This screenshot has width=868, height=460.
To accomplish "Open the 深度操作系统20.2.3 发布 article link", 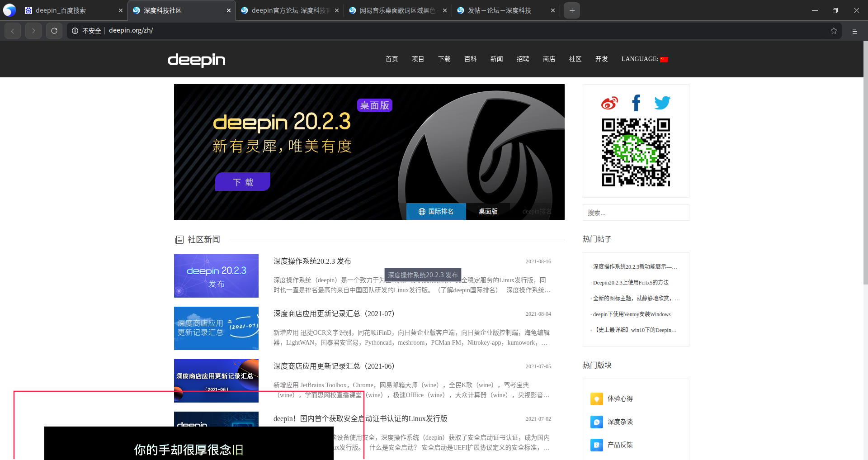I will [312, 261].
